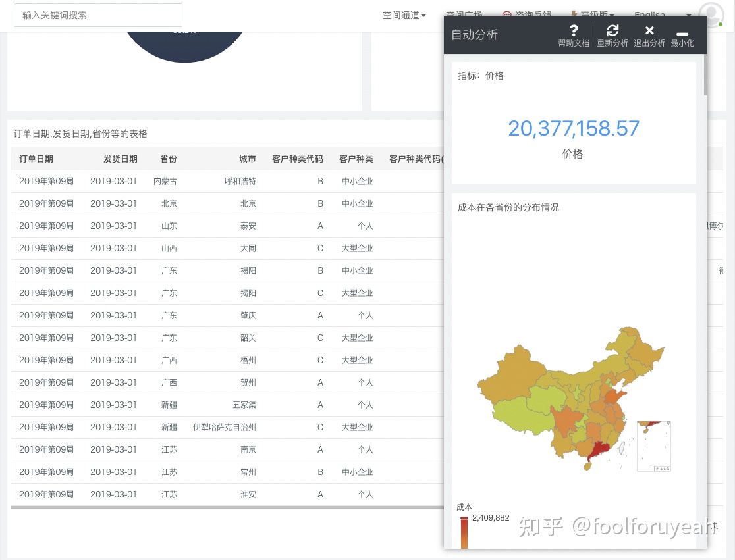Select the 伊犁哈萨克自治州 cell

coord(225,427)
